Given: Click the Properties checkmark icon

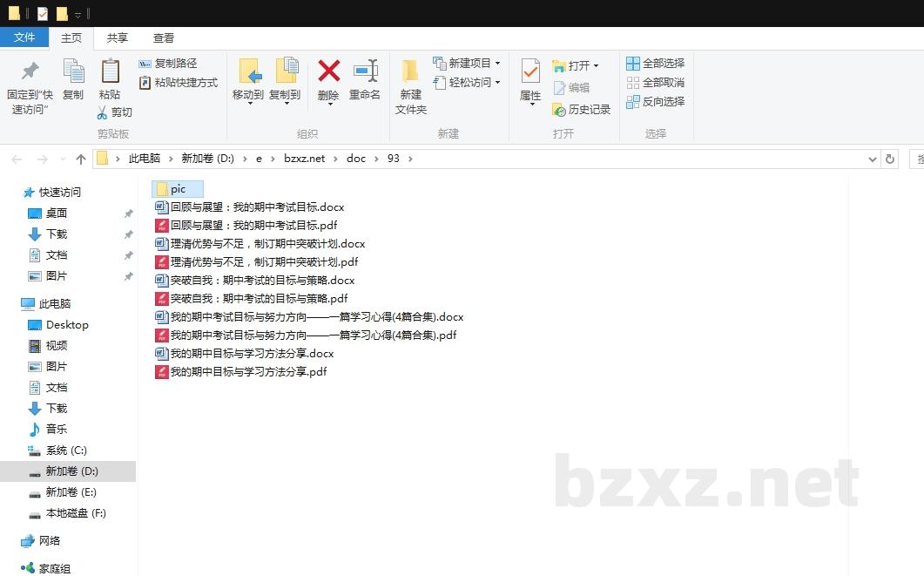Looking at the screenshot, I should (x=530, y=71).
